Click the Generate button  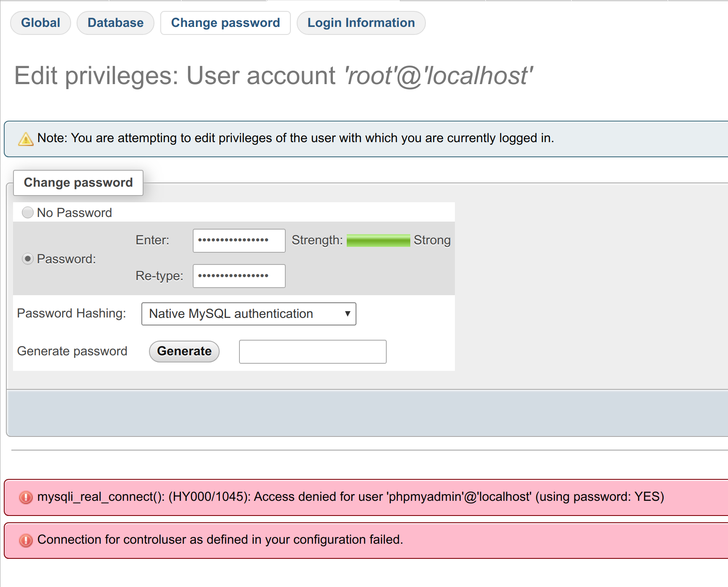[184, 351]
